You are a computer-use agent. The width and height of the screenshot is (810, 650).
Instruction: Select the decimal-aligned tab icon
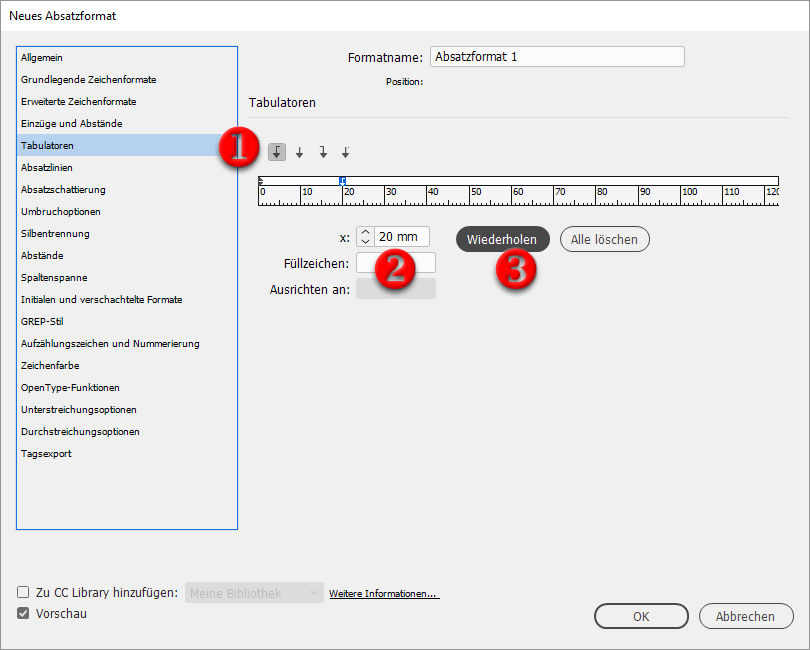(345, 152)
